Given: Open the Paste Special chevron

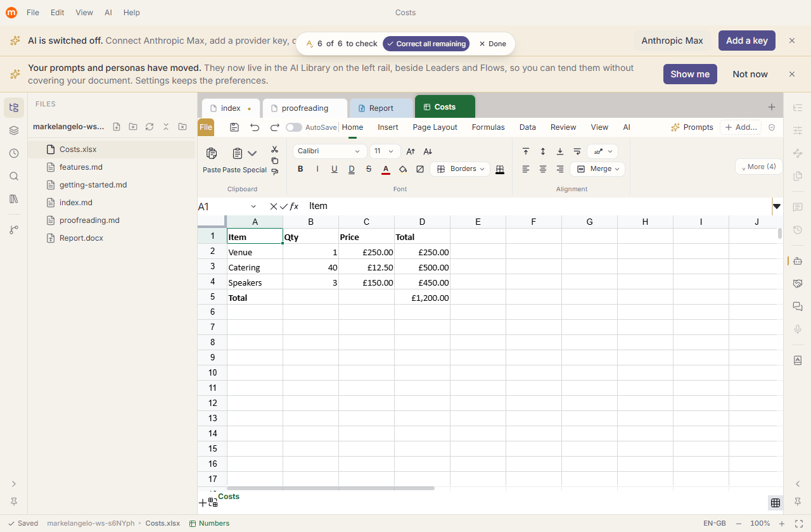Looking at the screenshot, I should tap(252, 153).
